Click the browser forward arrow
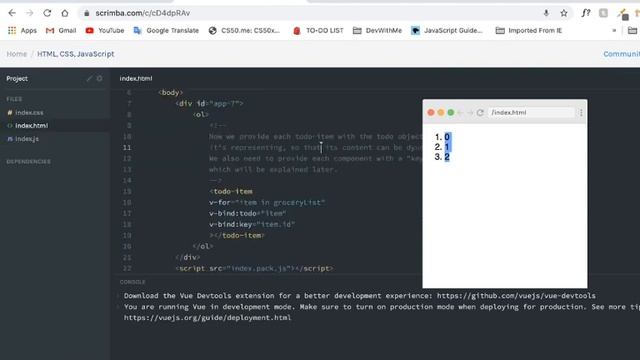Image resolution: width=640 pixels, height=360 pixels. (29, 13)
